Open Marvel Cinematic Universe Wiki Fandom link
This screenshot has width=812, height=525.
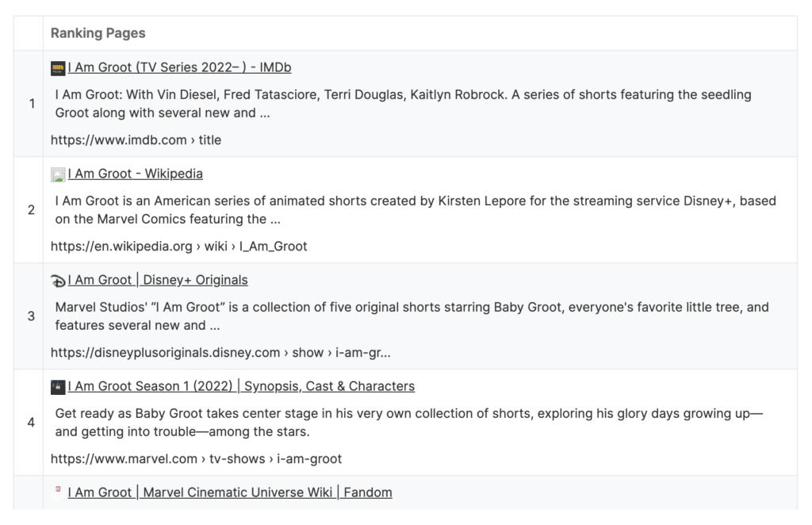coord(230,492)
